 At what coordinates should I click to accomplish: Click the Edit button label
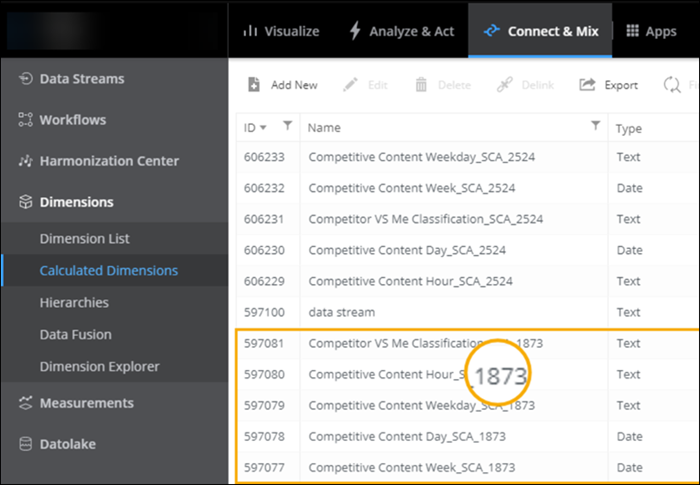point(378,85)
